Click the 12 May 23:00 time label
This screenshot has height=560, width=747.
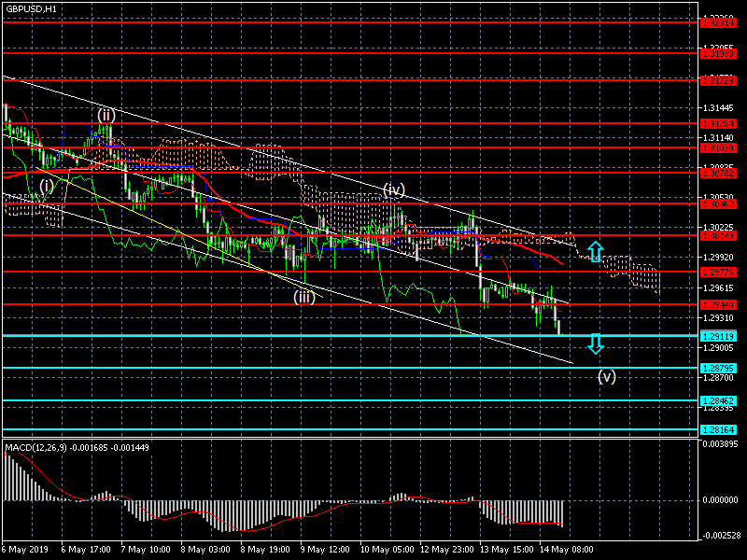point(447,550)
